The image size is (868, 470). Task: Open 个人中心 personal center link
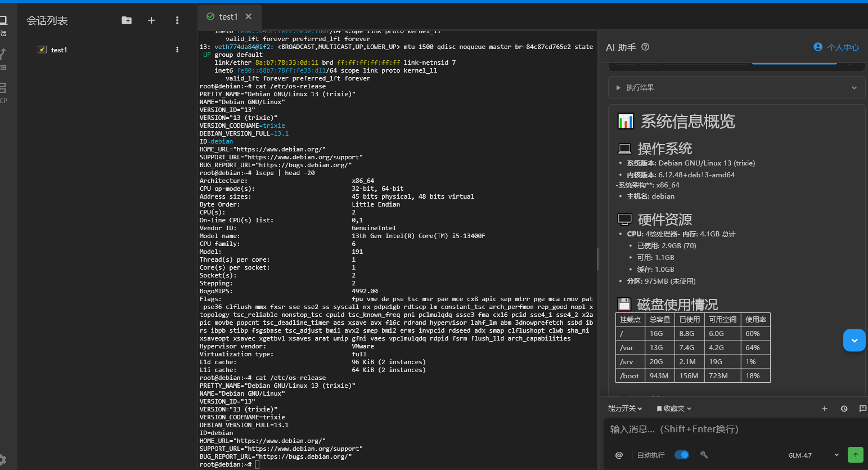pyautogui.click(x=836, y=47)
